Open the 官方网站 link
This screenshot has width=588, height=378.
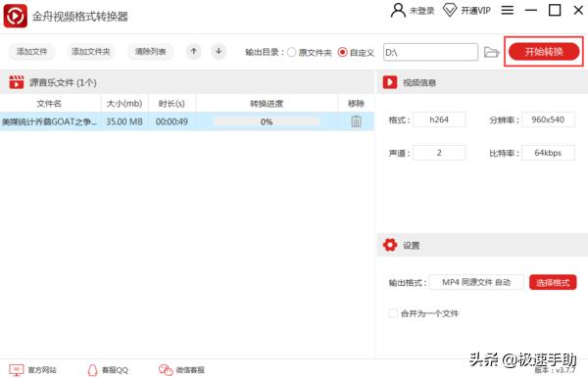pyautogui.click(x=42, y=370)
